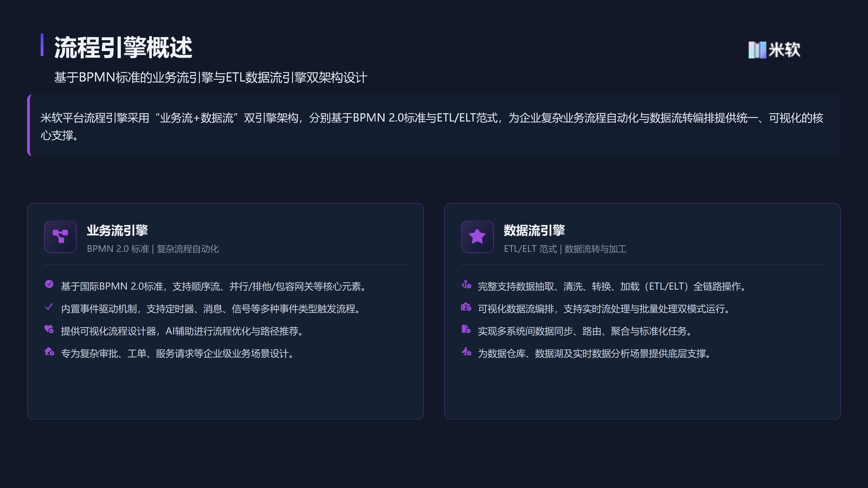Click the icon beside 可视化数据流编排
Viewport: 868px width, 488px height.
[x=466, y=307]
